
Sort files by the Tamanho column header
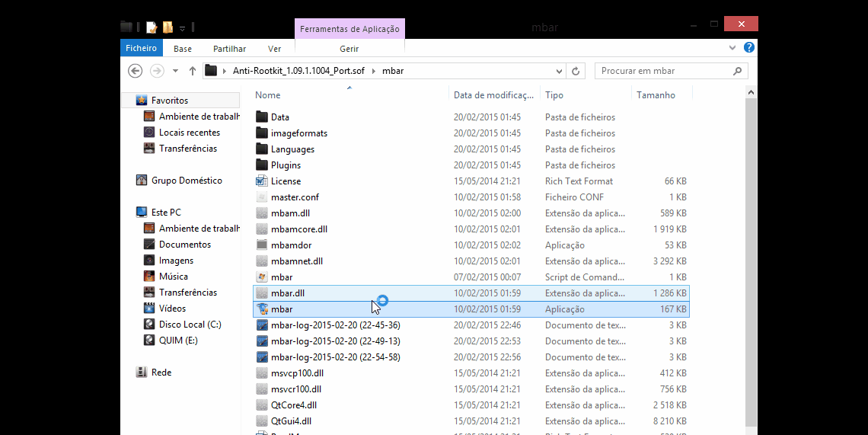[656, 95]
